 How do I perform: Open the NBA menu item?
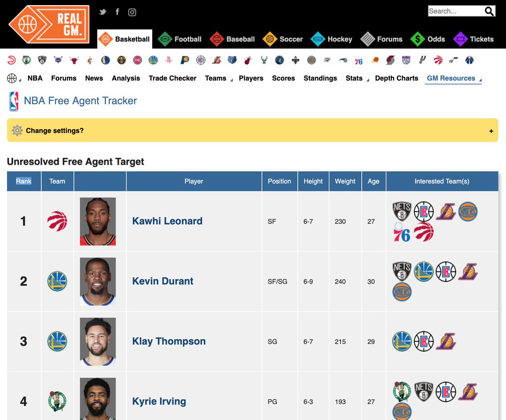(35, 78)
